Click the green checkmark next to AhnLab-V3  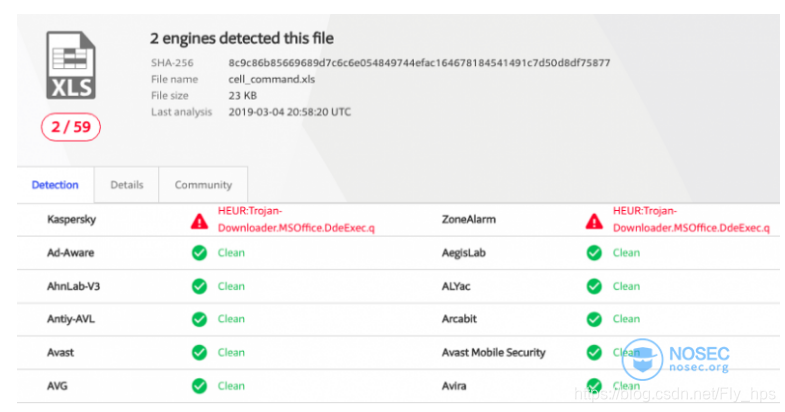tap(199, 286)
